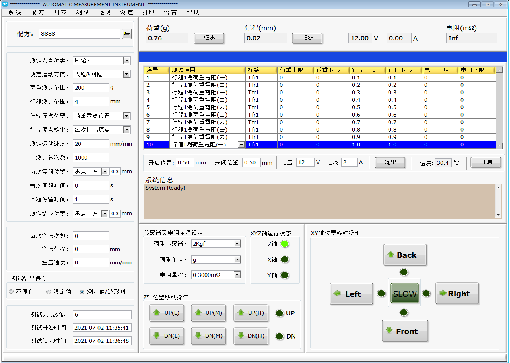Open the dropdown in the highlighted row 10
The image size is (510, 363).
coord(241,145)
